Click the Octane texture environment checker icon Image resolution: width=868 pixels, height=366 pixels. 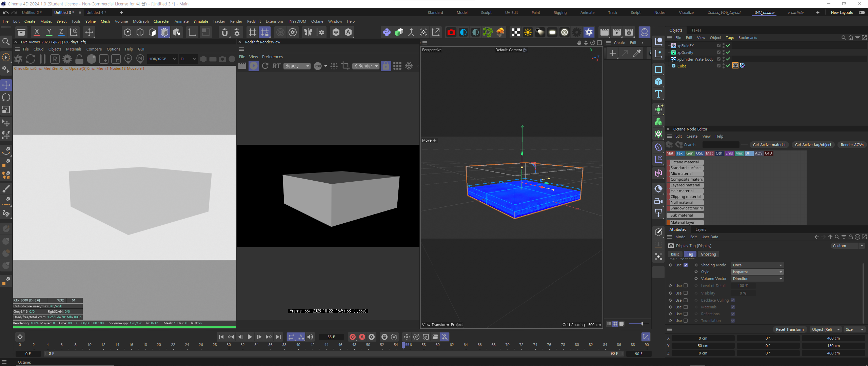(x=515, y=32)
